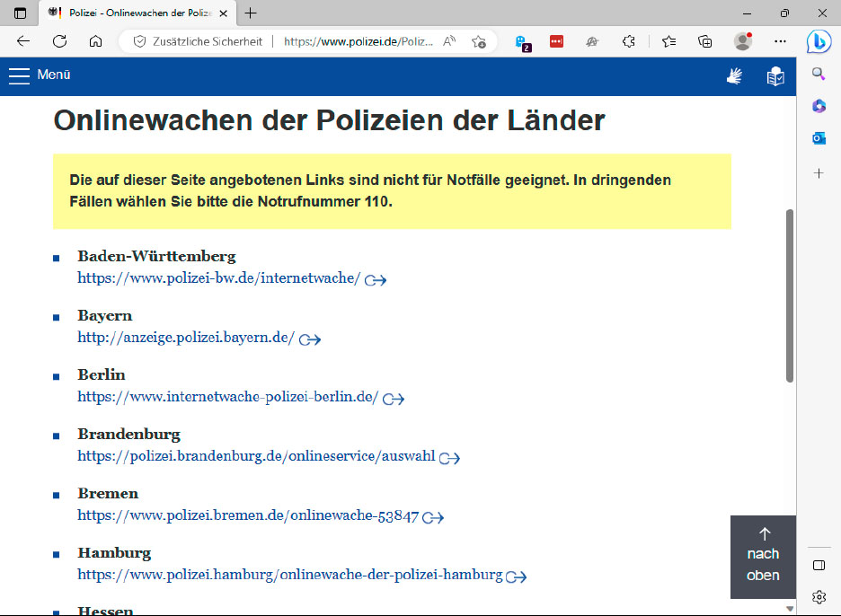Screen dimensions: 841x616
Task: Open sign language (Gebärdensprache) icon
Action: [734, 76]
